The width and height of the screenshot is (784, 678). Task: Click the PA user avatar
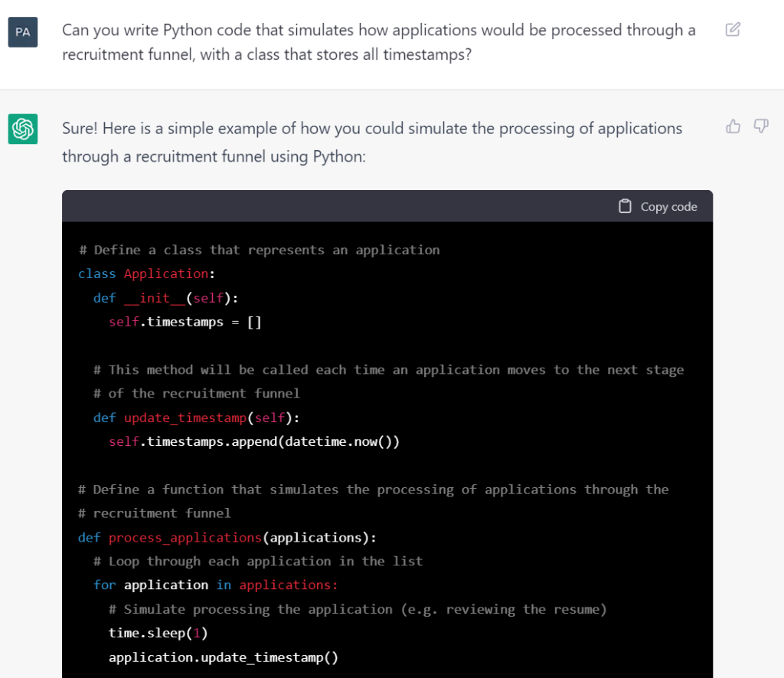click(x=23, y=32)
